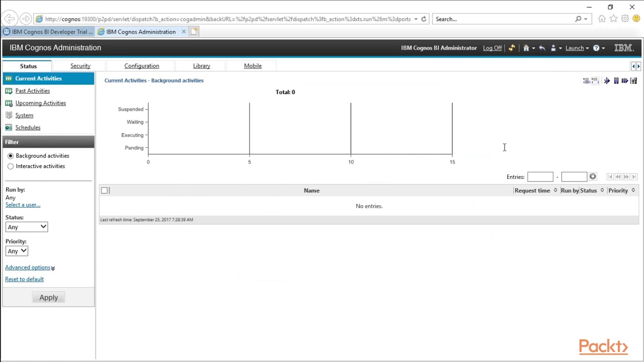Click the Cancel activity toolbar icon
This screenshot has height=362, width=644.
(x=607, y=81)
